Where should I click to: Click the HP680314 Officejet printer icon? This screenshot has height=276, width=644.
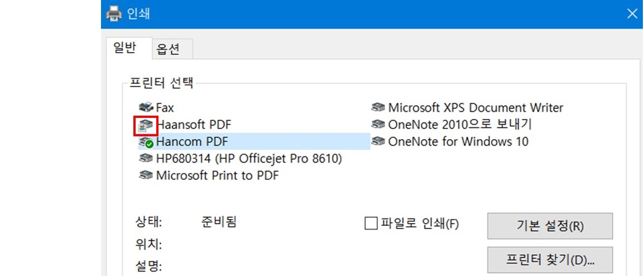146,159
